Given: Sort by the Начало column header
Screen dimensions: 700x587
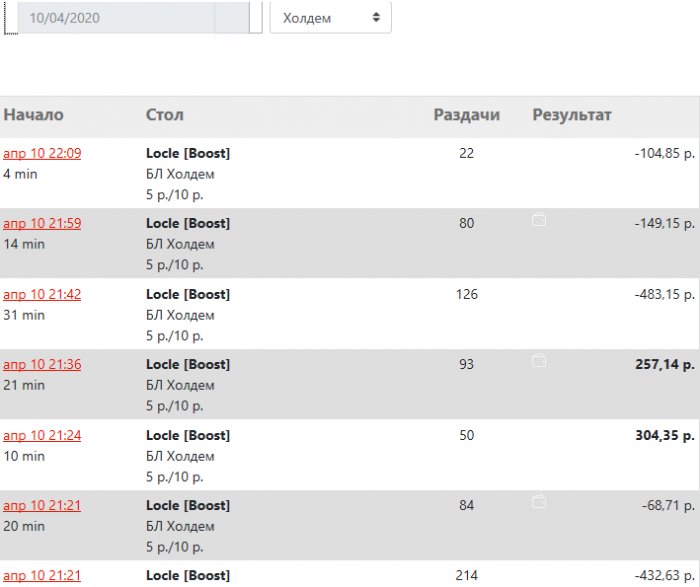Looking at the screenshot, I should click(x=33, y=115).
